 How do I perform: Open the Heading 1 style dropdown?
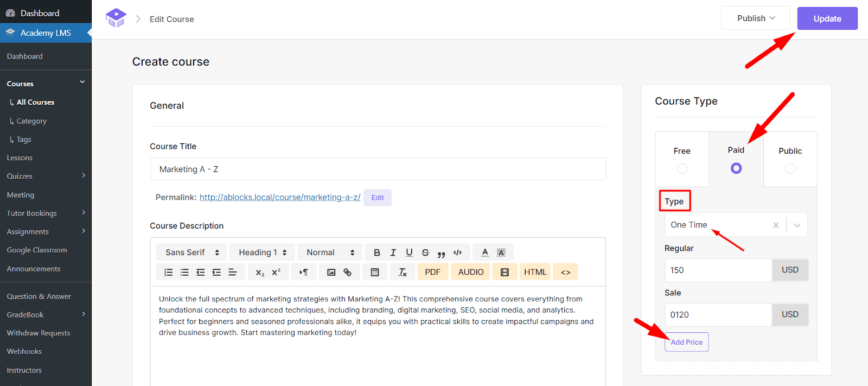pyautogui.click(x=263, y=252)
